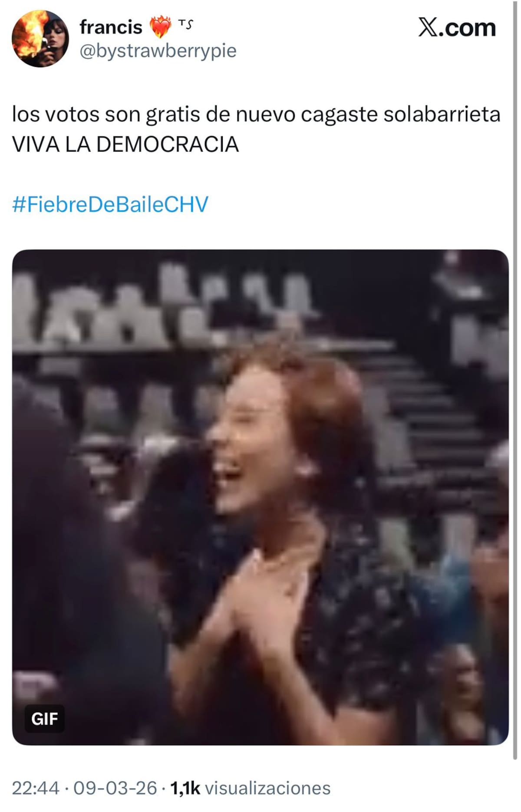The image size is (521, 812).
Task: Click the GIF badge on the media
Action: (45, 719)
